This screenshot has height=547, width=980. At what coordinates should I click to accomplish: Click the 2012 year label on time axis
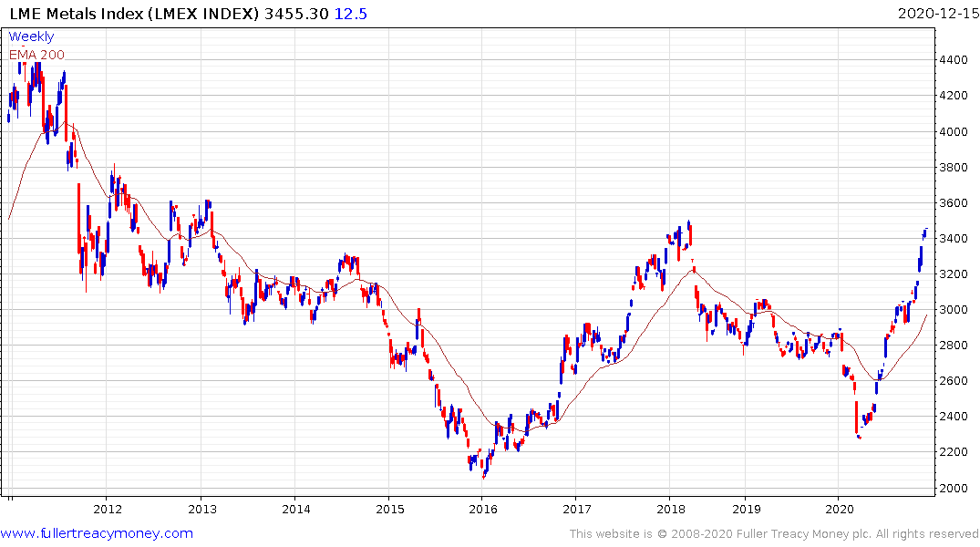108,509
